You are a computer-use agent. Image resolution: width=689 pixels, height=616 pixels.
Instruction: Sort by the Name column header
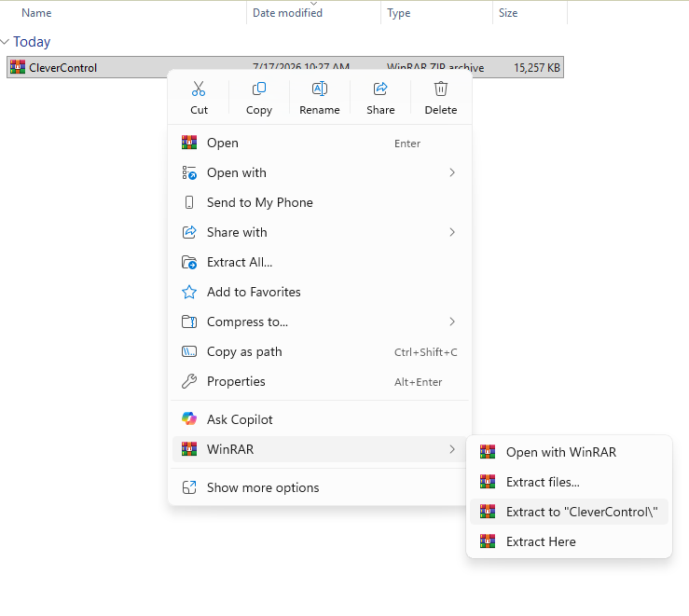pyautogui.click(x=36, y=13)
